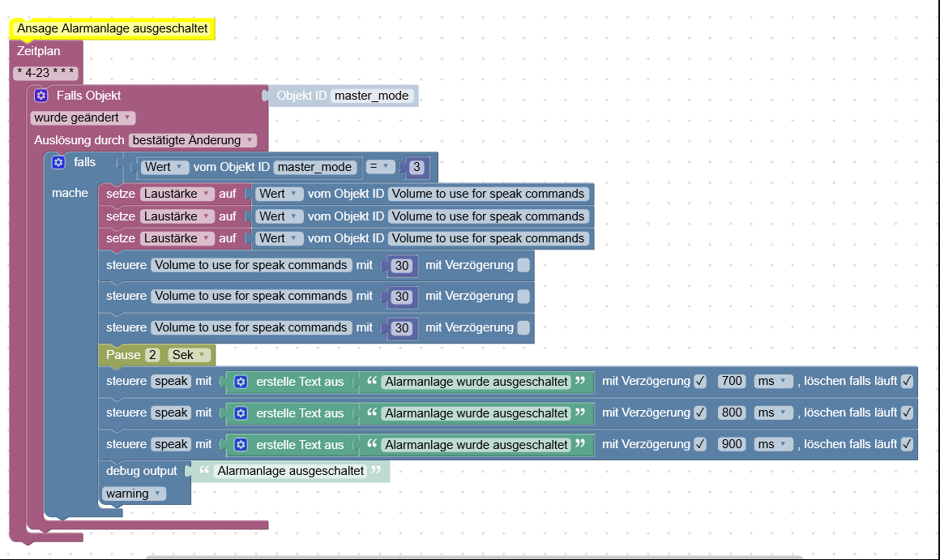Select master_mode object ID in falls condition
940x560 pixels.
314,167
